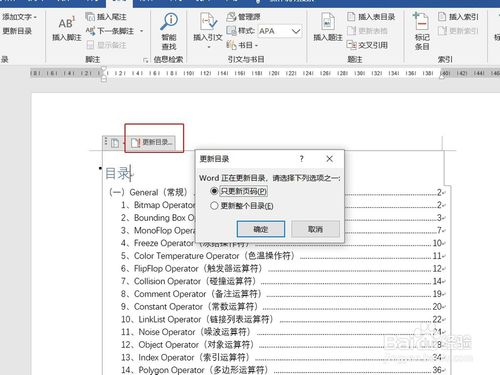The height and width of the screenshot is (375, 500).
Task: Click TOC entry '7、Collision Operator'
Action: 189,281
